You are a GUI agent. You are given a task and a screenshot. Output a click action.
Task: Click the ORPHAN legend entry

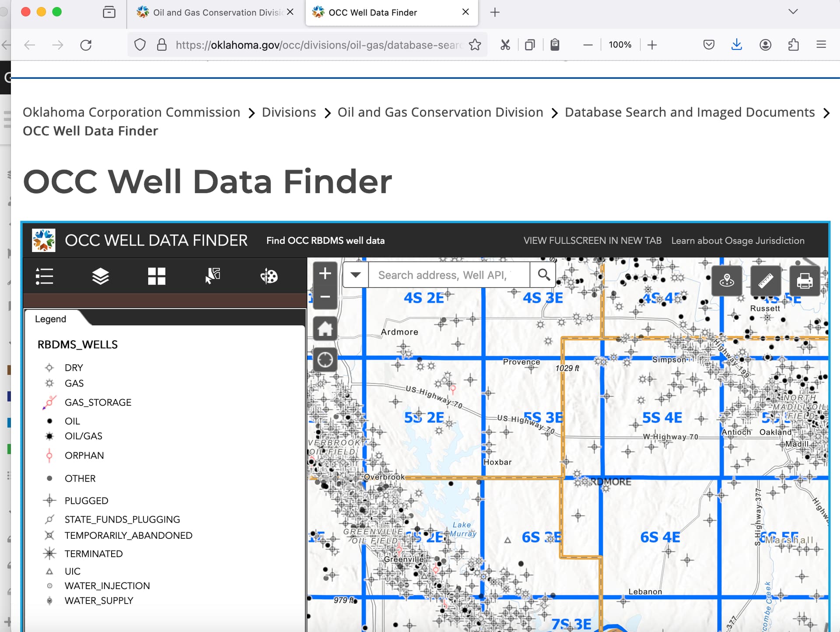click(84, 455)
